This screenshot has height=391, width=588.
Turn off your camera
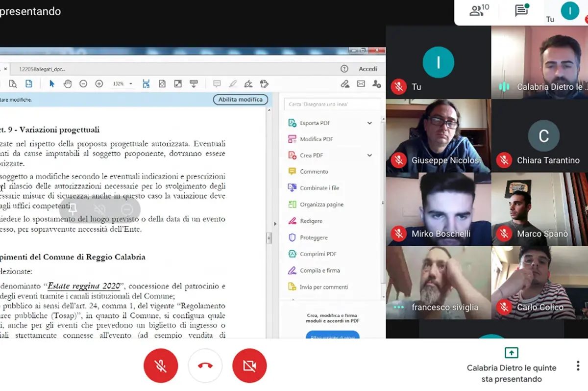[249, 365]
